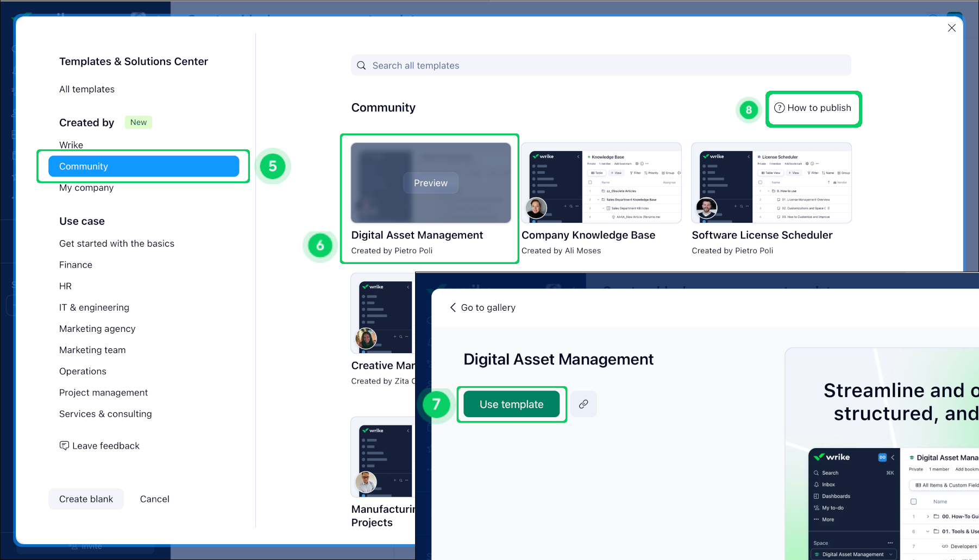Click the three-dot icon next to Space
The image size is (979, 560).
click(x=890, y=543)
